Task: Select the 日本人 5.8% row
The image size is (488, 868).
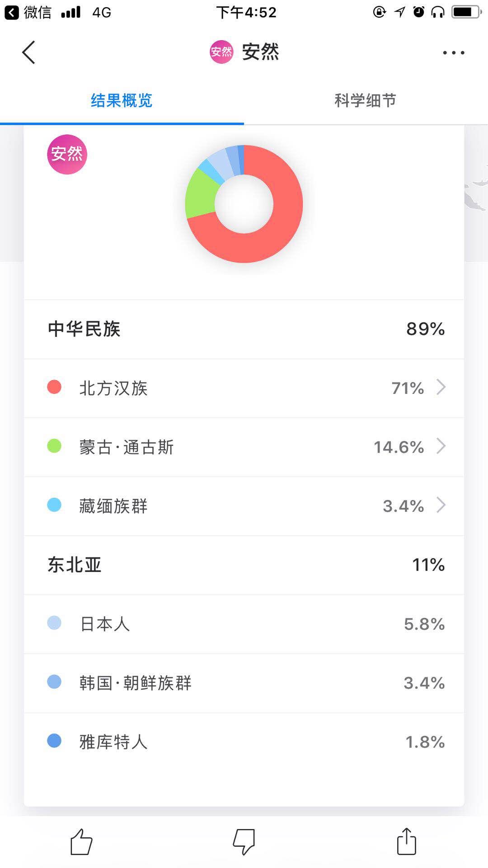Action: [x=244, y=624]
